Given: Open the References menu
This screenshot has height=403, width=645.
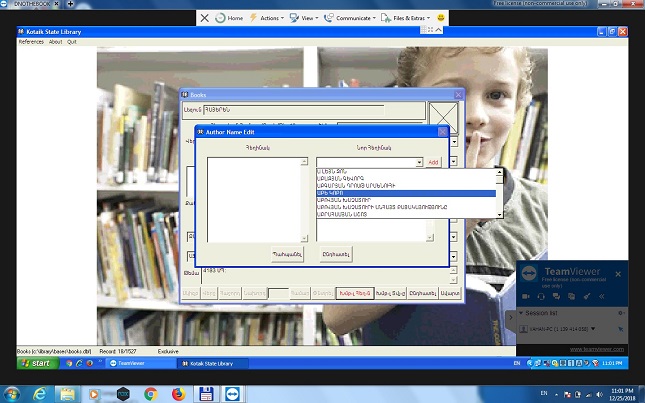Looking at the screenshot, I should pyautogui.click(x=31, y=42).
